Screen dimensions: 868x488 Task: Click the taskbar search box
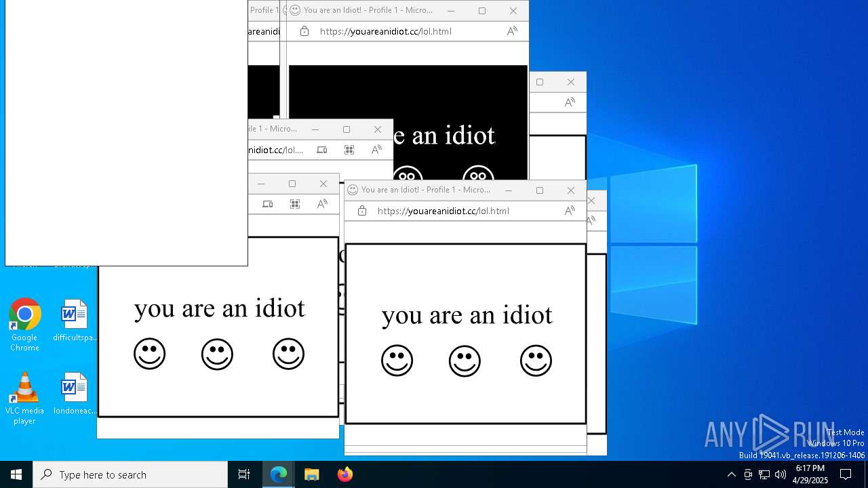pos(130,474)
